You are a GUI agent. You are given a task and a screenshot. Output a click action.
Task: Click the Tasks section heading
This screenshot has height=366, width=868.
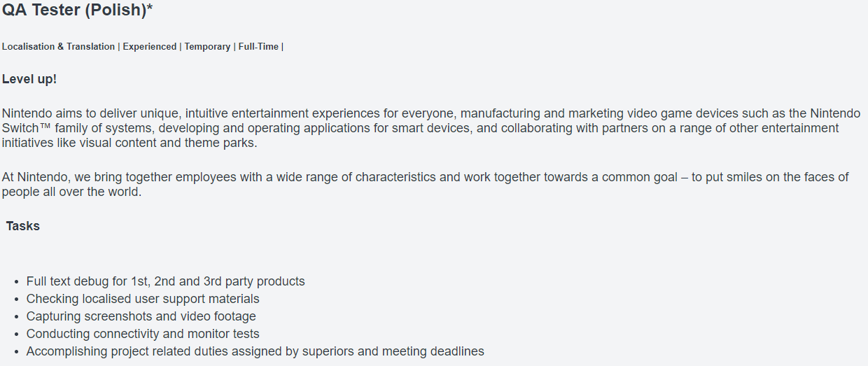point(23,226)
